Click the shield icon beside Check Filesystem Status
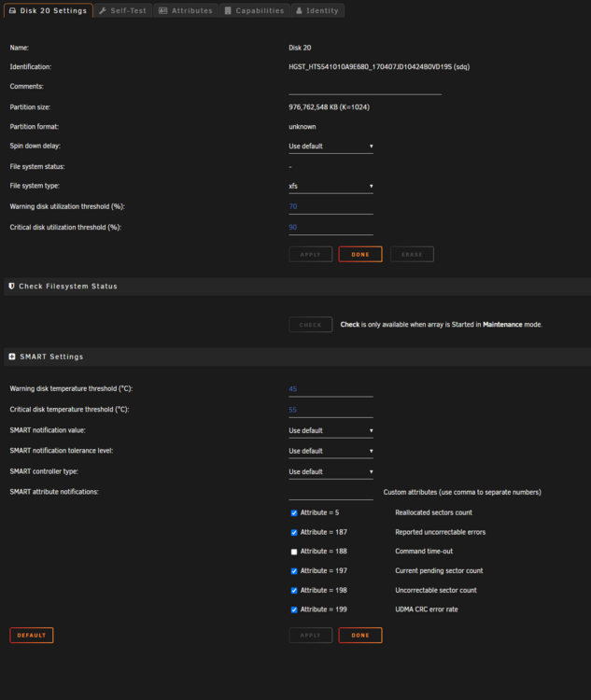This screenshot has width=591, height=700. 11,287
